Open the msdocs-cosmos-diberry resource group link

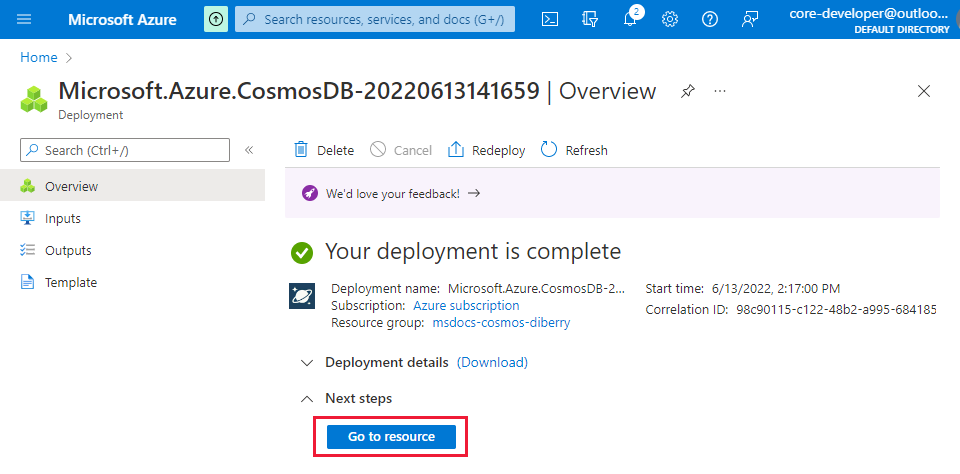click(x=501, y=323)
